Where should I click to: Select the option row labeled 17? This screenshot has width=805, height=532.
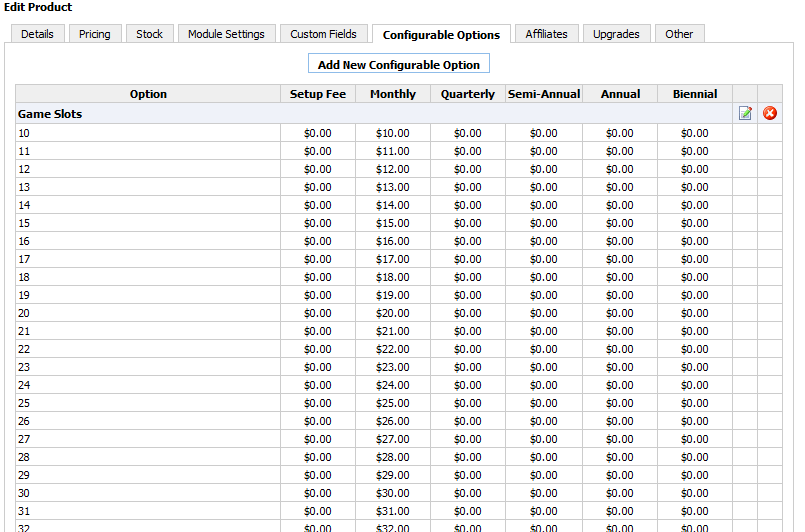click(399, 259)
